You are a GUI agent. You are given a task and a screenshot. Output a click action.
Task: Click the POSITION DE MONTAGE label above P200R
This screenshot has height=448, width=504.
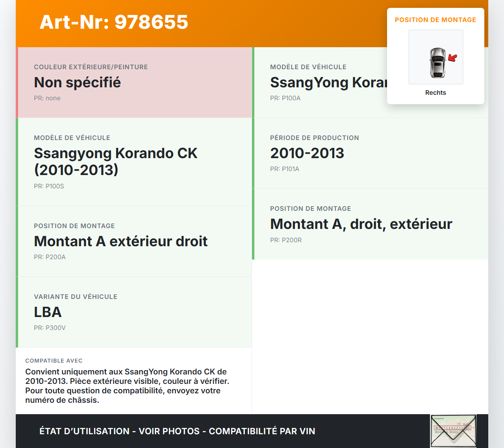tap(311, 208)
